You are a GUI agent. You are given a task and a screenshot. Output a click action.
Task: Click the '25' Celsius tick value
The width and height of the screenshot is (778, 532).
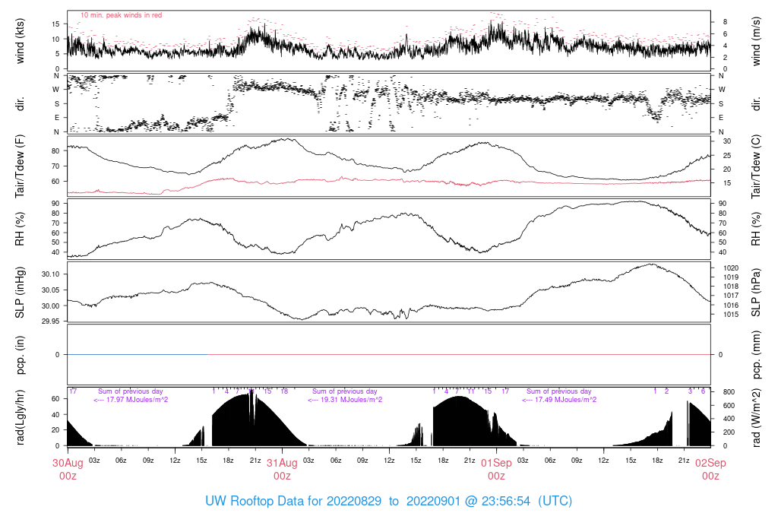point(727,156)
